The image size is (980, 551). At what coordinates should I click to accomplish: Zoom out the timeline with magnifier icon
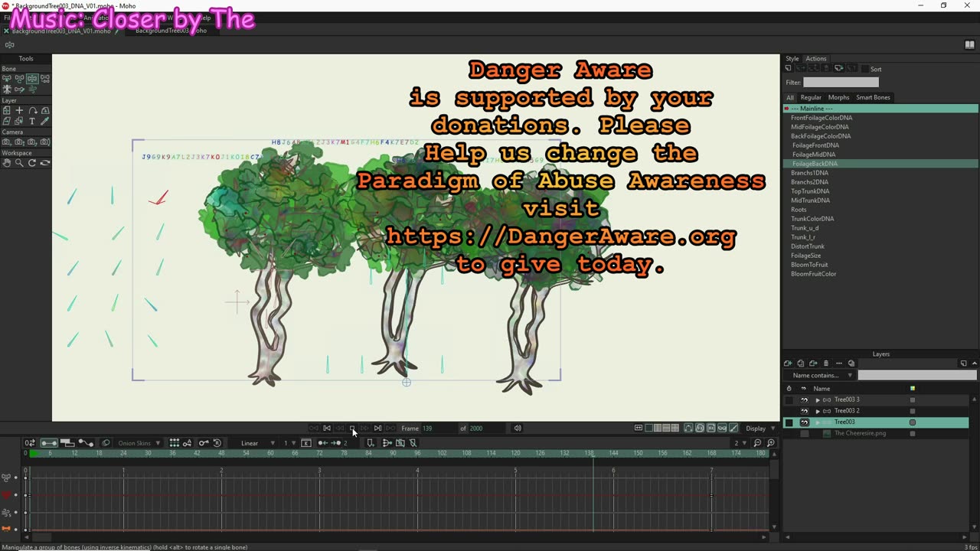coord(758,443)
